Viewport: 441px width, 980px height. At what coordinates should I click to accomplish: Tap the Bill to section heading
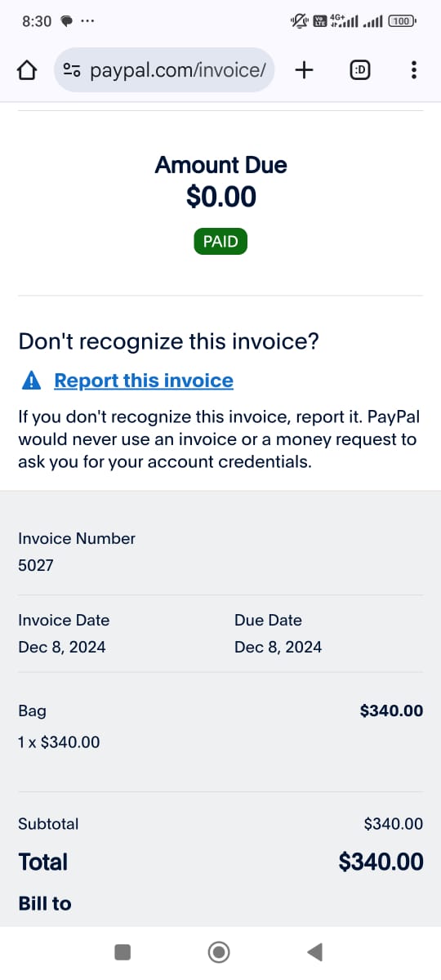(45, 903)
